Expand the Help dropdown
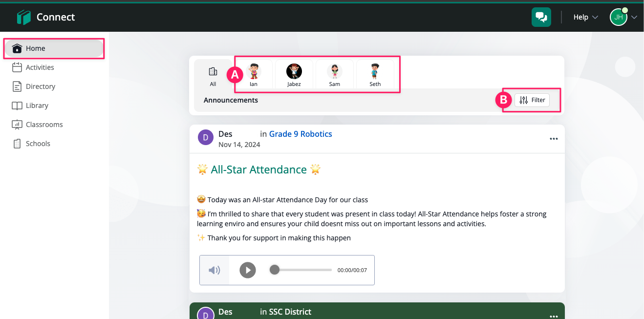 (585, 17)
